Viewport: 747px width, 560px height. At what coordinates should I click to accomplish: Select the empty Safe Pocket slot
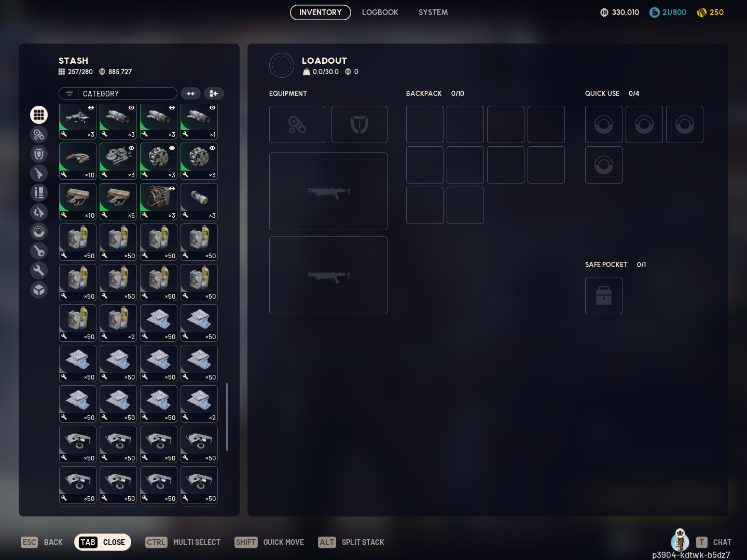click(603, 296)
